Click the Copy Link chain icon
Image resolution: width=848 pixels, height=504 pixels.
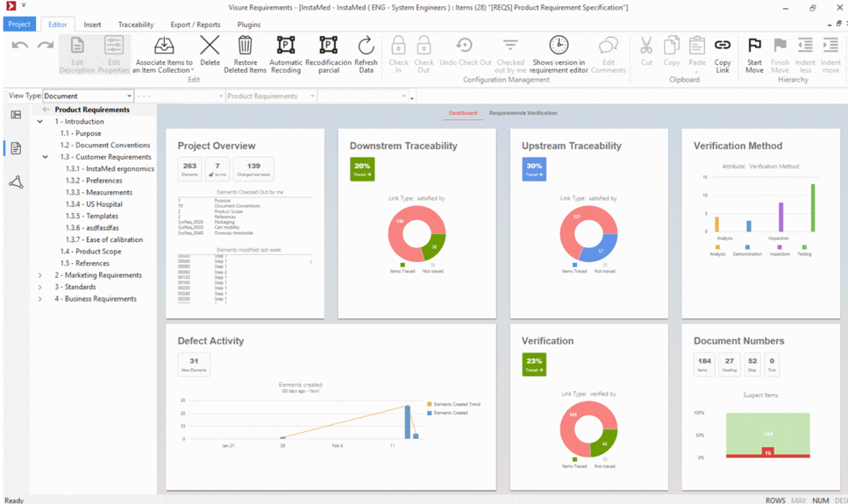pos(723,45)
